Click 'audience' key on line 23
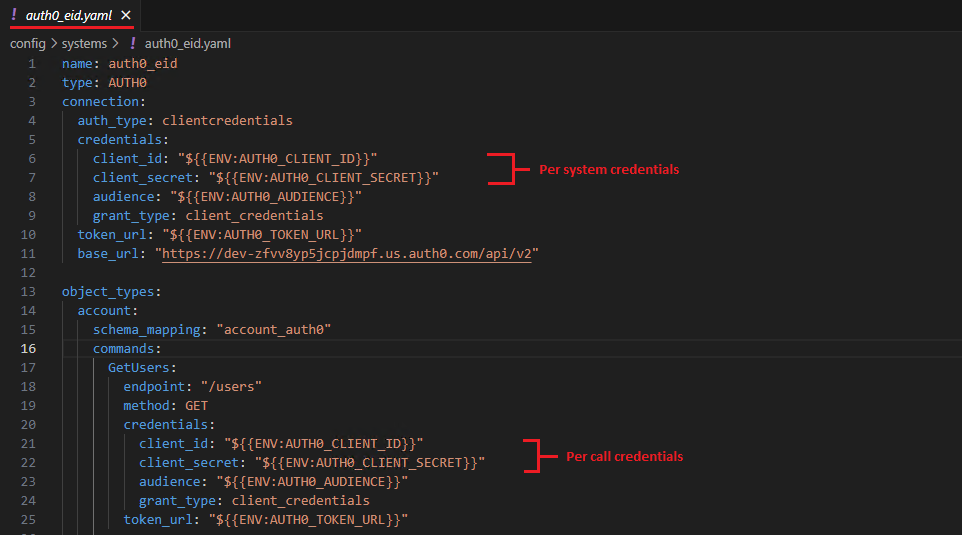 point(169,482)
